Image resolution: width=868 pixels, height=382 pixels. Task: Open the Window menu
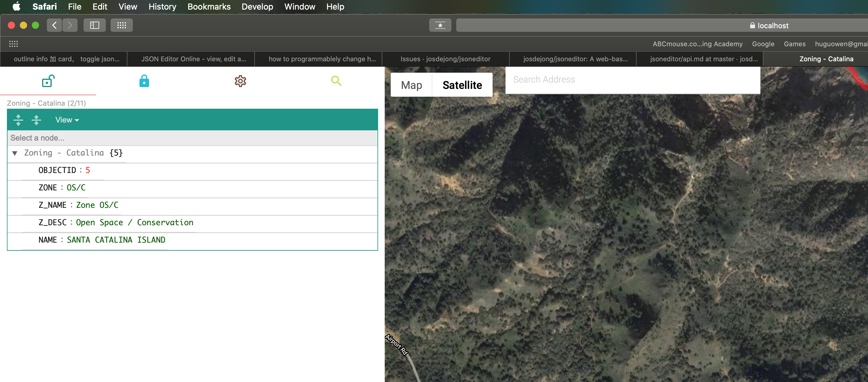[300, 6]
